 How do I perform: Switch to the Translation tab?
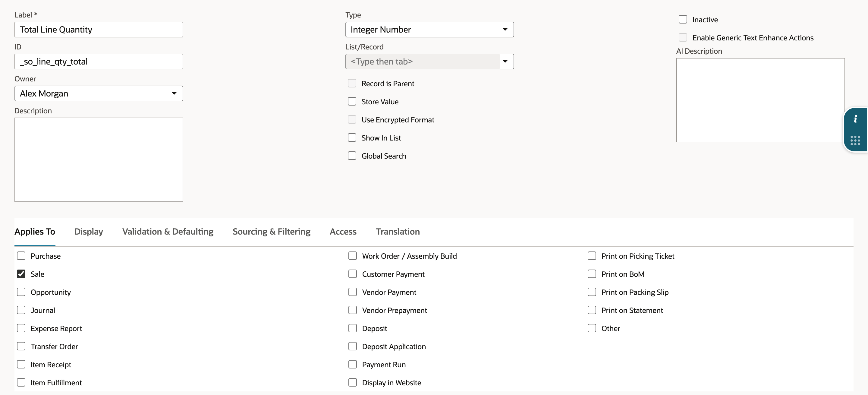coord(398,232)
